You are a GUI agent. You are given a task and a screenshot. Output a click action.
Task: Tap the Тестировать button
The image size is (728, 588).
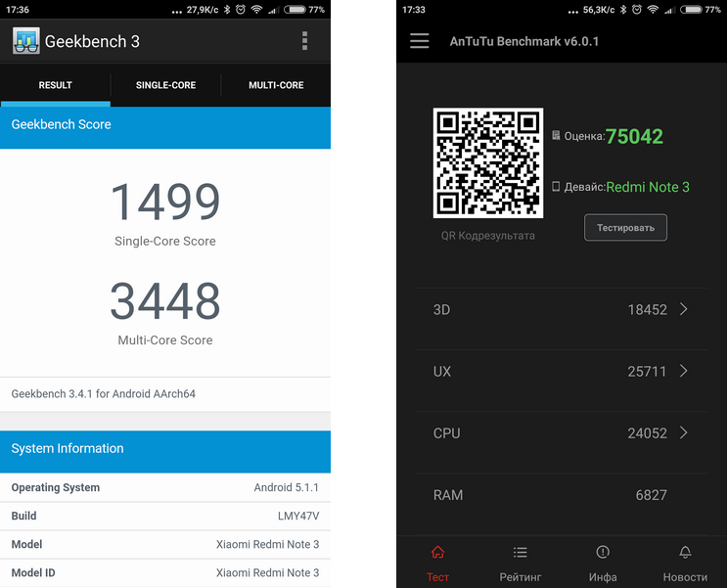(625, 227)
